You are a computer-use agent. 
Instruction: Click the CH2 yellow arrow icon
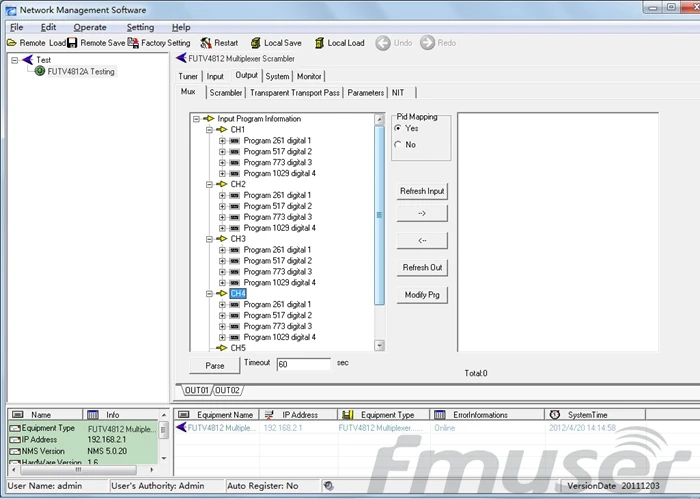pyautogui.click(x=221, y=184)
